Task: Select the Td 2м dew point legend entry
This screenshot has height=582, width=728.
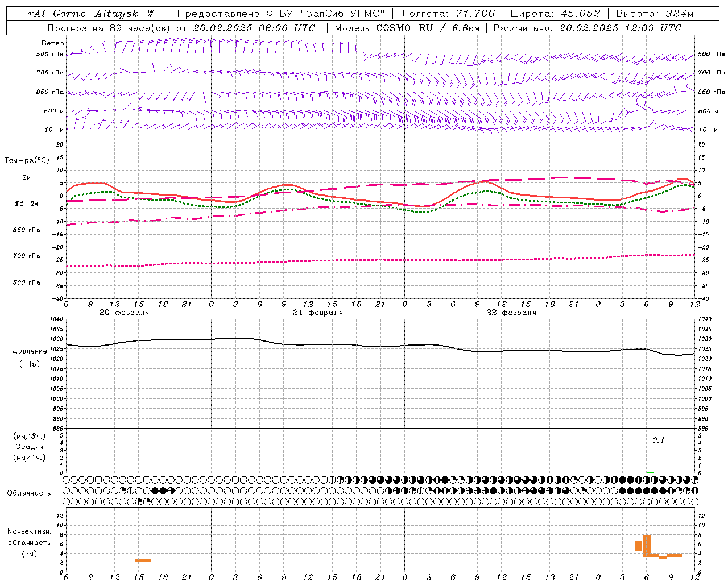Action: point(27,203)
